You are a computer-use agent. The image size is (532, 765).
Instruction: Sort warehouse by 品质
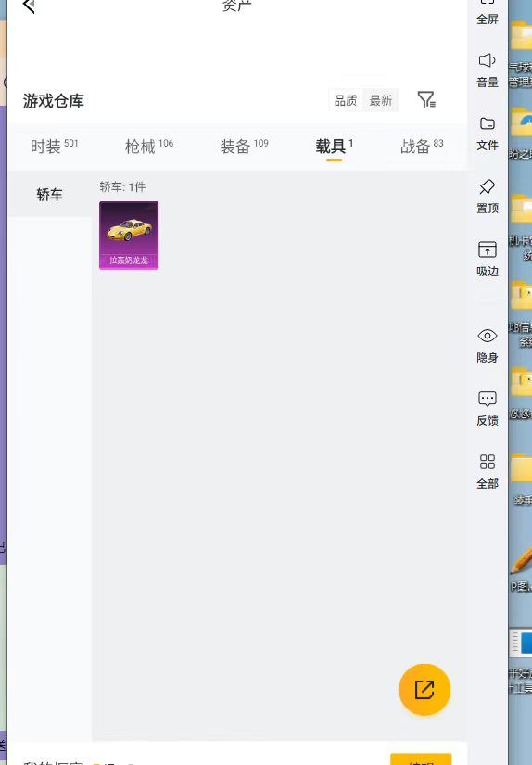[345, 100]
